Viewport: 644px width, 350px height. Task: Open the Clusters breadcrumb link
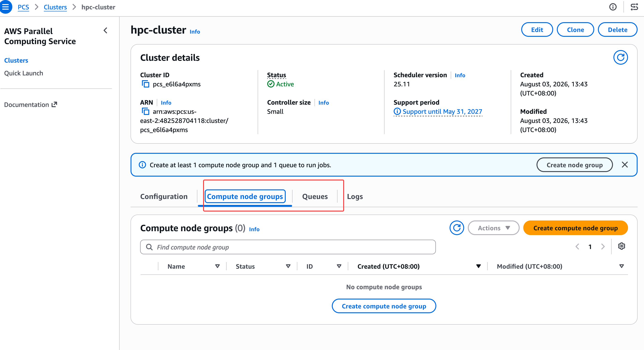[55, 7]
